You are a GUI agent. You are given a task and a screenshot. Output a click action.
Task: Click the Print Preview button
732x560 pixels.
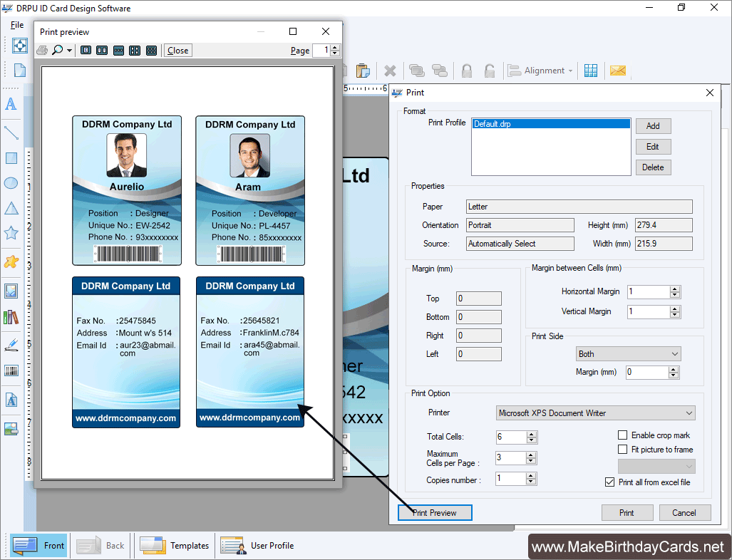coord(435,512)
